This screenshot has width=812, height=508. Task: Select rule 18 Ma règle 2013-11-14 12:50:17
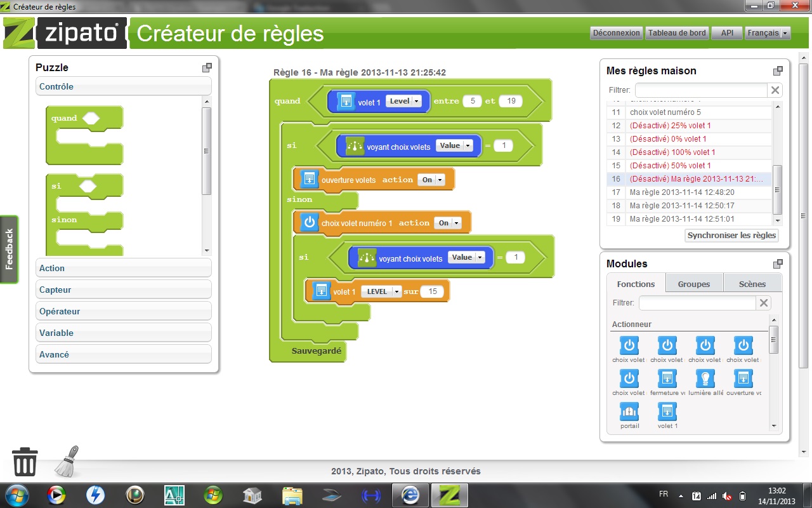pyautogui.click(x=689, y=206)
